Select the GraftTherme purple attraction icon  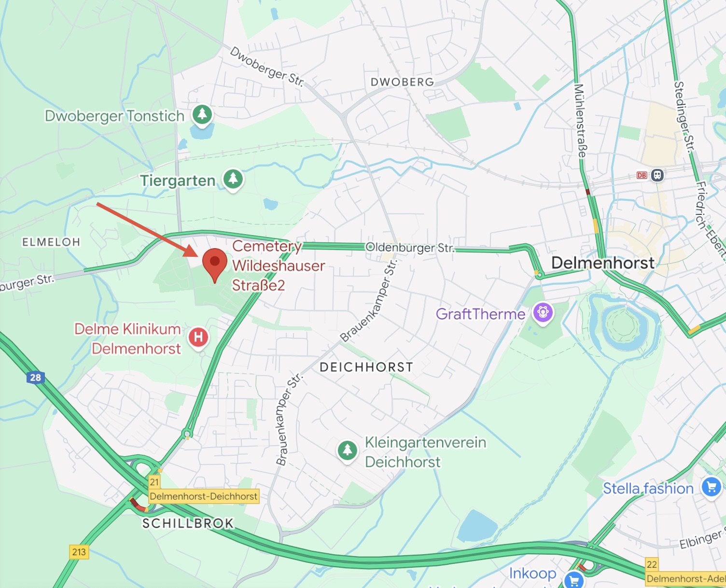(x=543, y=313)
